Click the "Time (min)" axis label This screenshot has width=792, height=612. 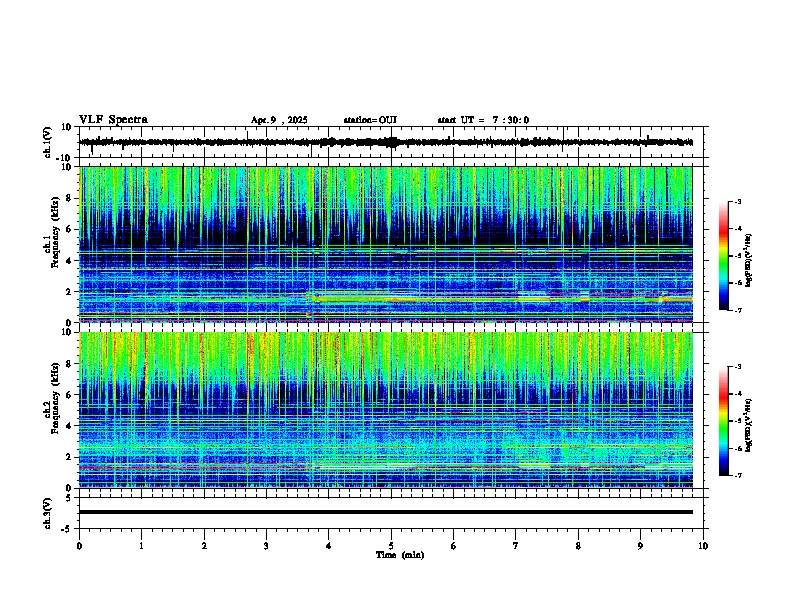(400, 555)
